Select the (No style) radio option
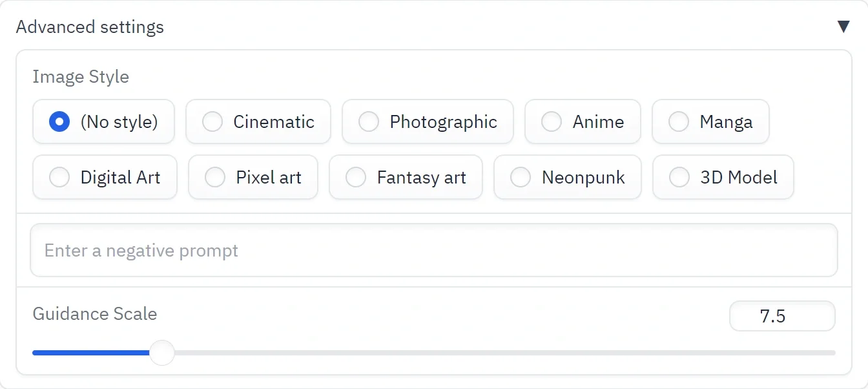Screen dimensions: 868x389 click(59, 121)
